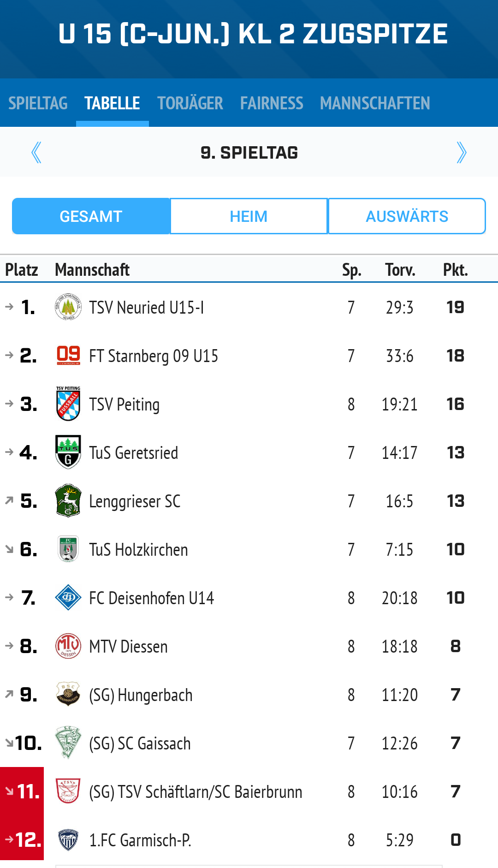Switch to the Fairness tab
The width and height of the screenshot is (498, 868).
click(272, 103)
